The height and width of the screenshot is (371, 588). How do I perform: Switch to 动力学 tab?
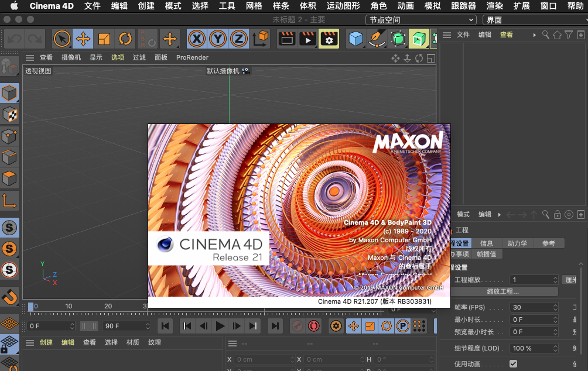pos(518,243)
